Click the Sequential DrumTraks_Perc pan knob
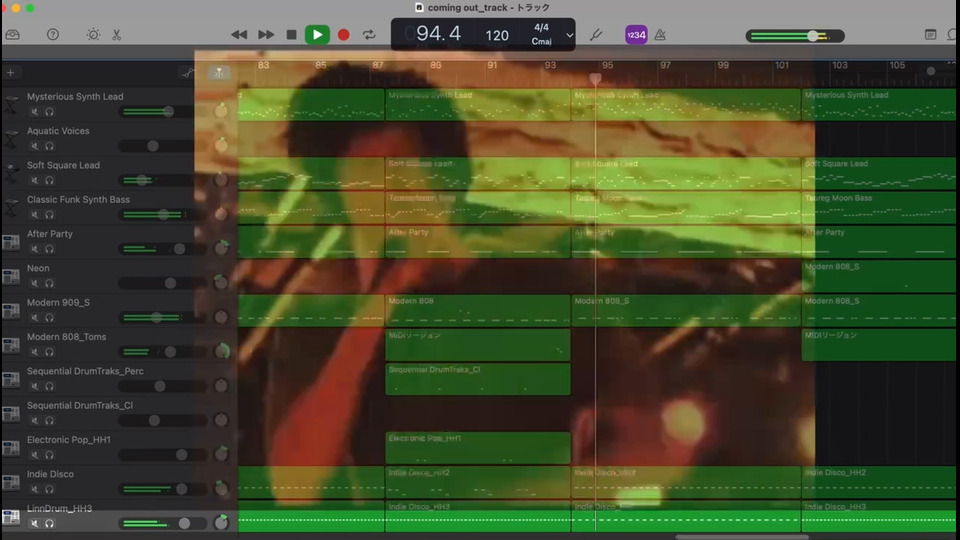The image size is (960, 540). 221,385
